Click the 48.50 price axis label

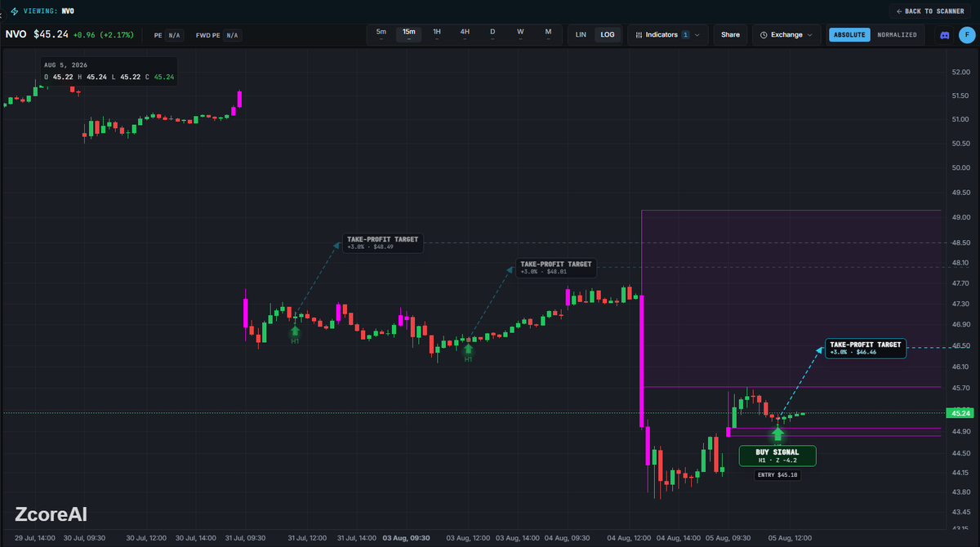960,243
